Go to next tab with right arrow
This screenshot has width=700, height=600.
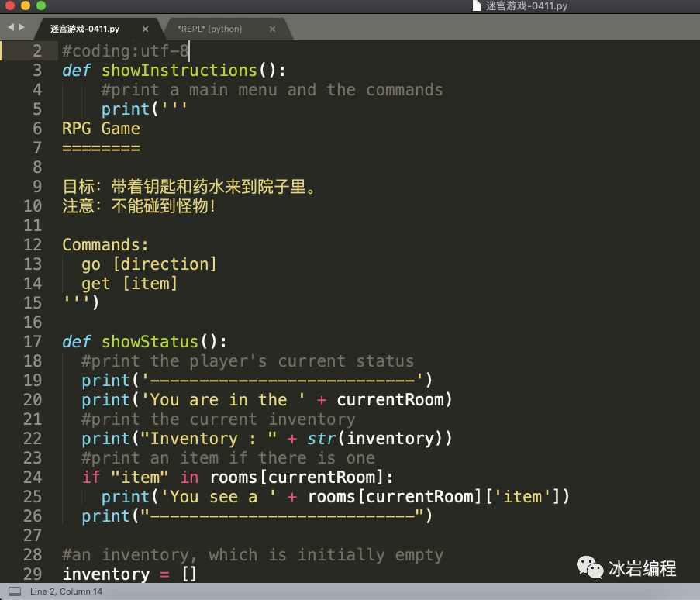(22, 27)
